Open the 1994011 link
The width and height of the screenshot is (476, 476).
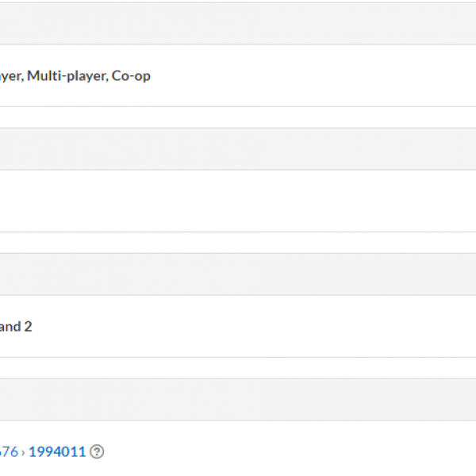(x=57, y=451)
